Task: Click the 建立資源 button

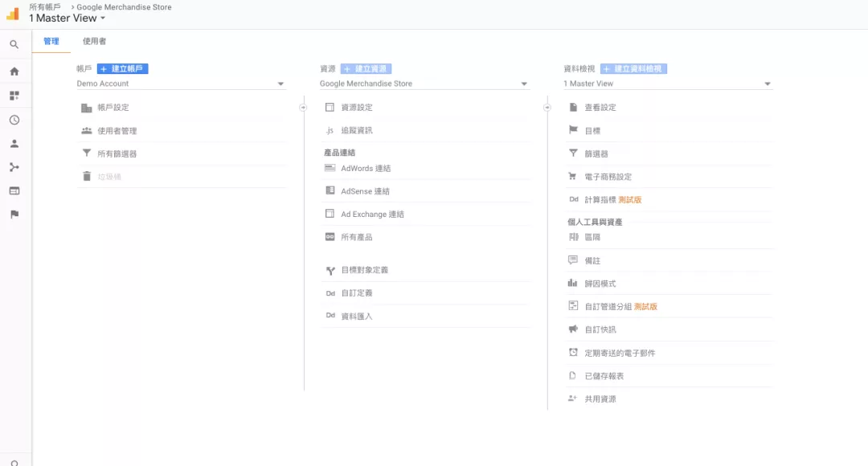Action: pyautogui.click(x=366, y=68)
